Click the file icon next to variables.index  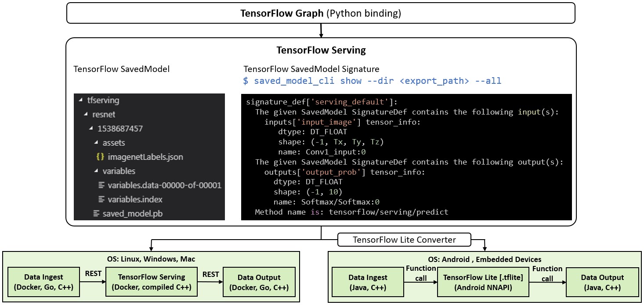click(x=102, y=199)
